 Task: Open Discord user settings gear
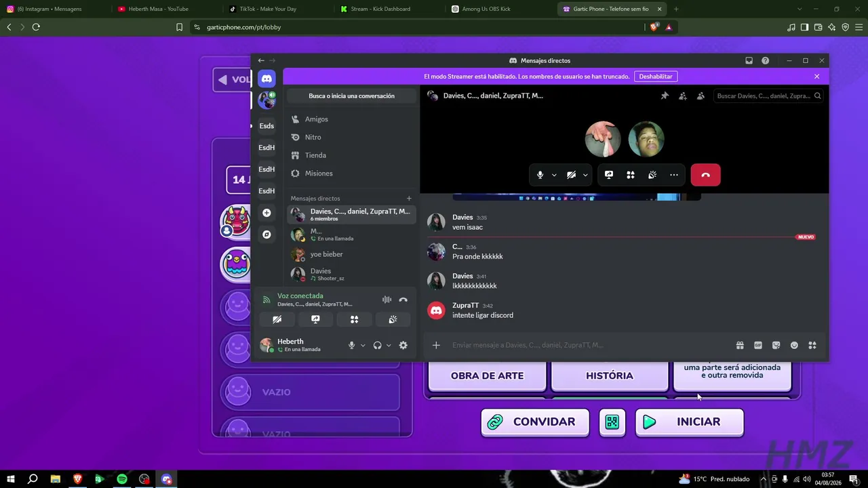(x=403, y=345)
